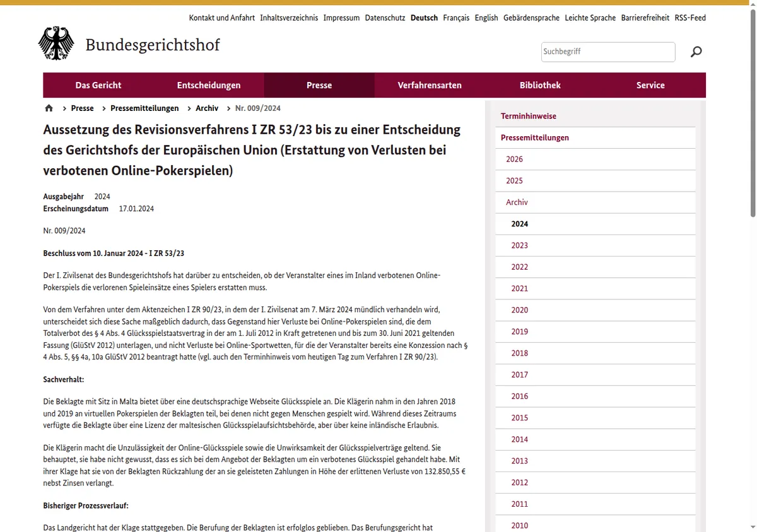The height and width of the screenshot is (532, 757).
Task: Switch language to Français
Action: coord(456,18)
